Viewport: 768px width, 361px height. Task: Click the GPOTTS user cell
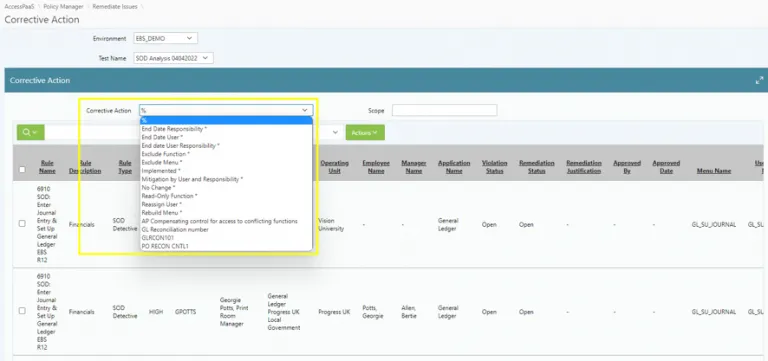[186, 312]
